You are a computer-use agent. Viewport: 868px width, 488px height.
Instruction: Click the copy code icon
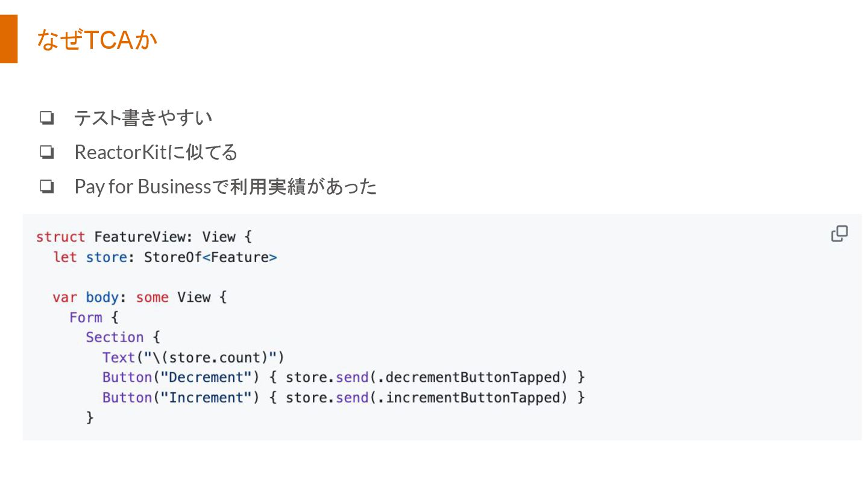coord(839,234)
